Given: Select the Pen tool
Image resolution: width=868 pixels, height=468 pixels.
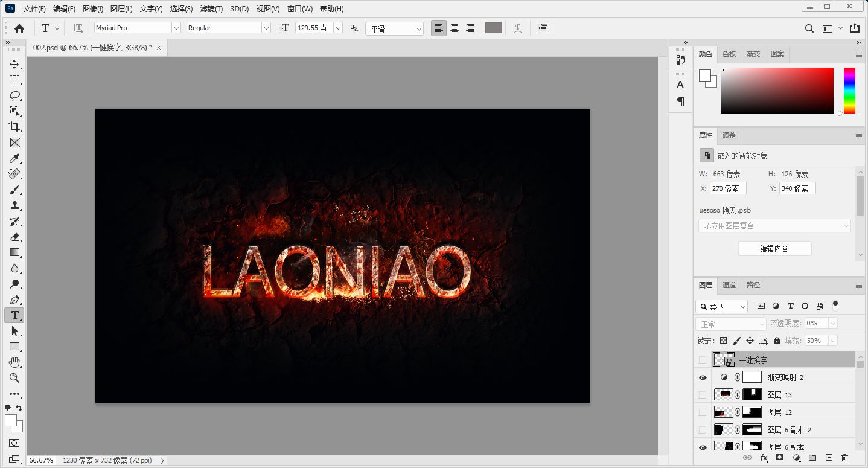Looking at the screenshot, I should 14,300.
